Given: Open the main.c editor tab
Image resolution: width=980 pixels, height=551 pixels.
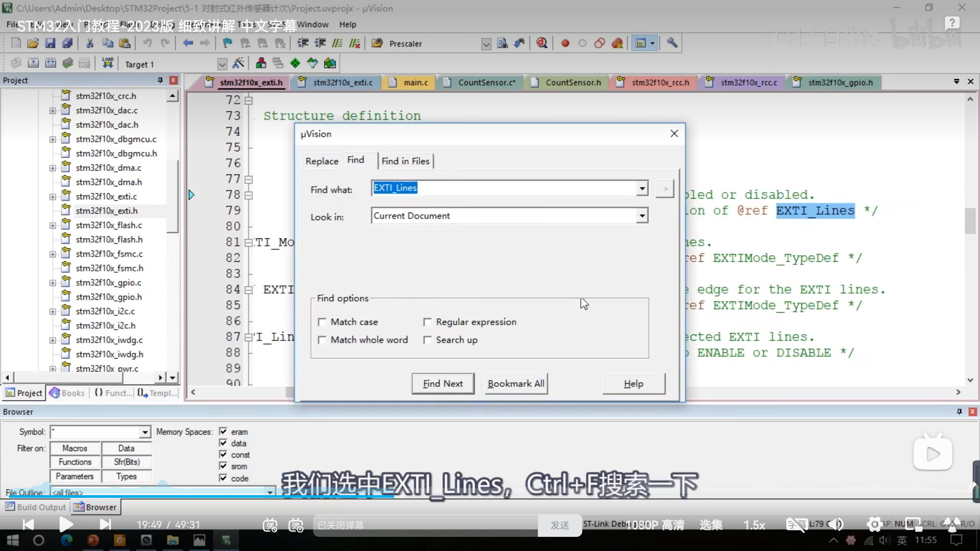Looking at the screenshot, I should coord(415,83).
